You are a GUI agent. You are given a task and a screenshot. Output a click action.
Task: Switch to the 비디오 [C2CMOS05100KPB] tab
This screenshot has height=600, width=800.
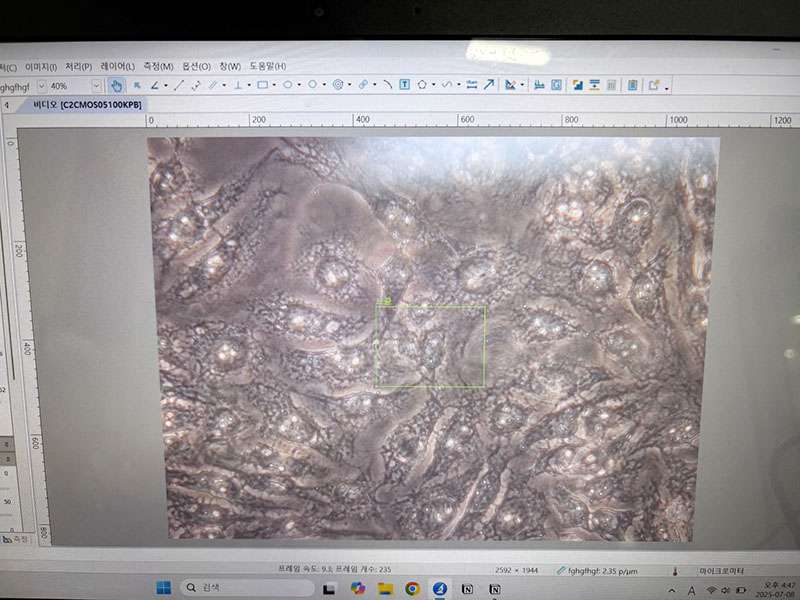pos(88,104)
